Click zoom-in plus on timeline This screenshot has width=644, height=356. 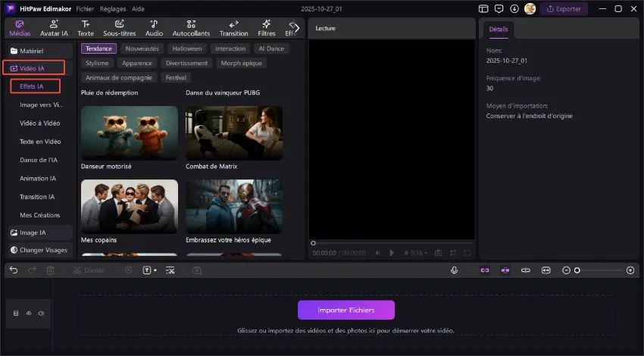(630, 270)
